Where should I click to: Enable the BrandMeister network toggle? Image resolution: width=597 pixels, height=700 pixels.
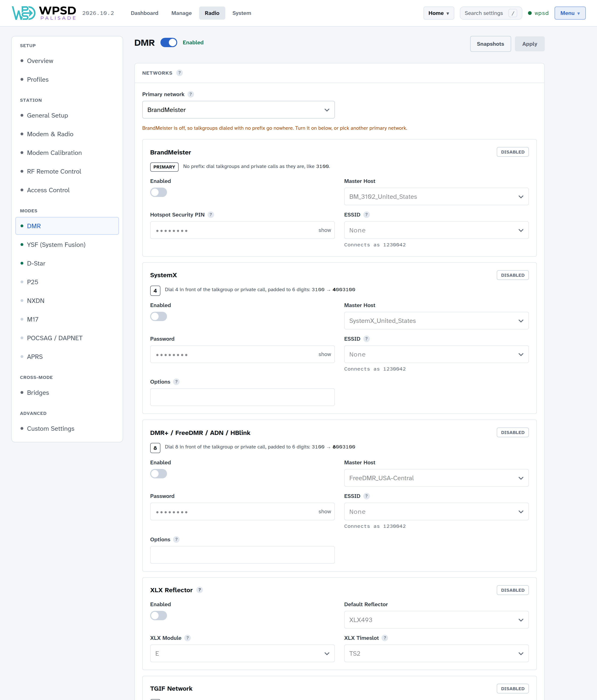point(159,192)
